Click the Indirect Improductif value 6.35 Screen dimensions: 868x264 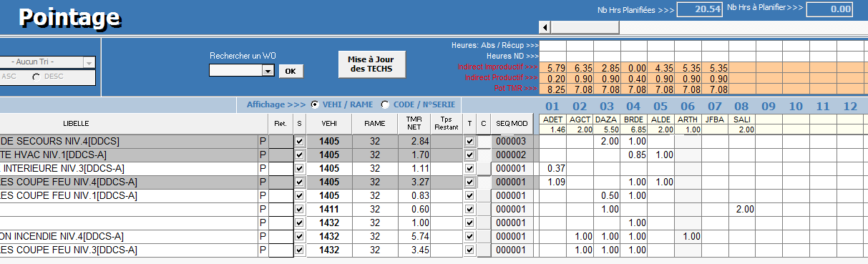[x=580, y=67]
